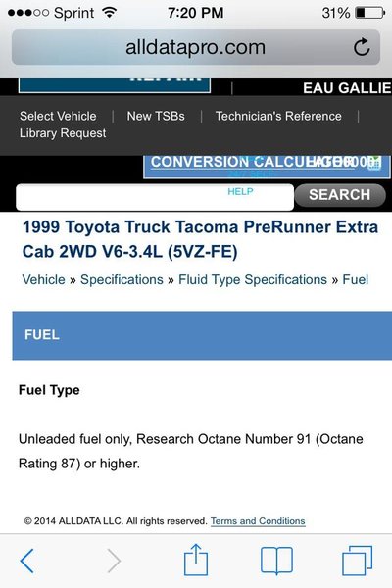
Task: Focus the ALLDATA search text field
Action: point(155,197)
